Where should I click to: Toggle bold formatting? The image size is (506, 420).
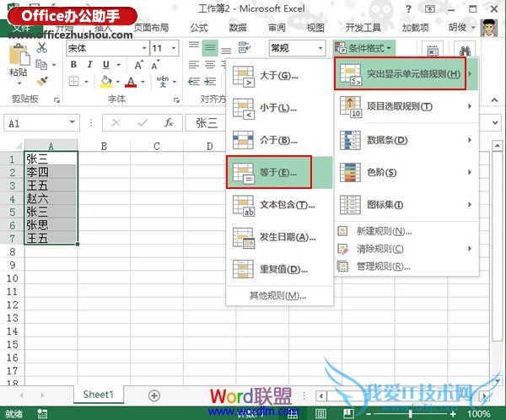(73, 65)
